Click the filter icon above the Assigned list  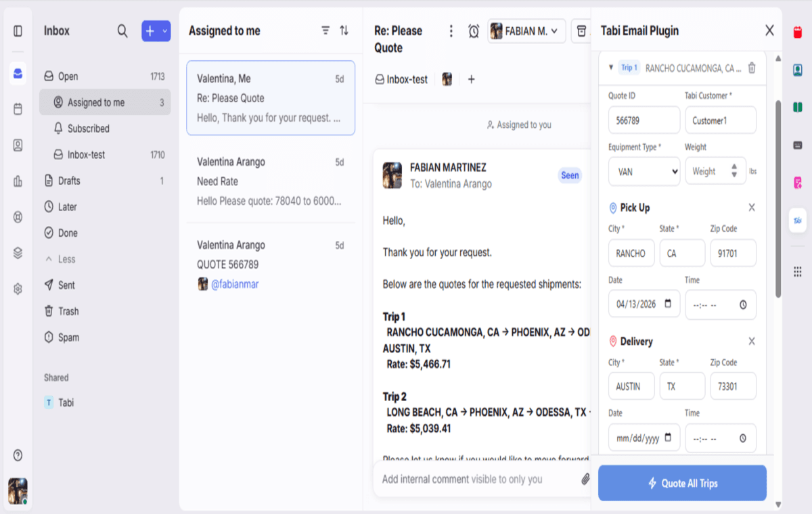(325, 30)
